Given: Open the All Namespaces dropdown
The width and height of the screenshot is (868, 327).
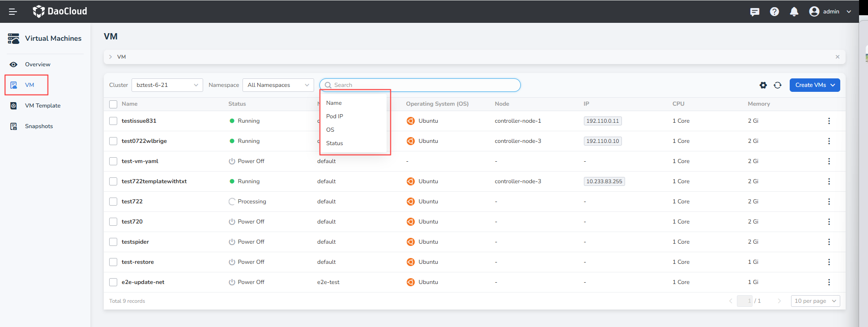Looking at the screenshot, I should 278,85.
